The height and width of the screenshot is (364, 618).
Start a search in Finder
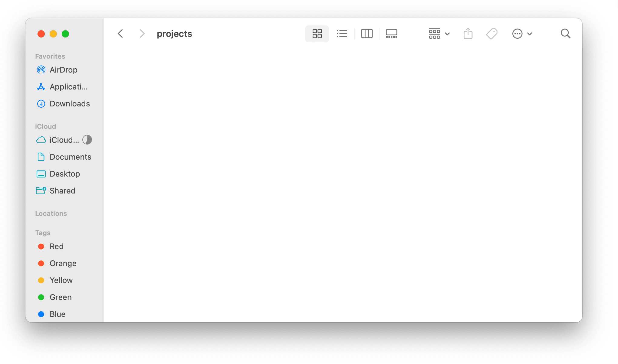pos(565,34)
